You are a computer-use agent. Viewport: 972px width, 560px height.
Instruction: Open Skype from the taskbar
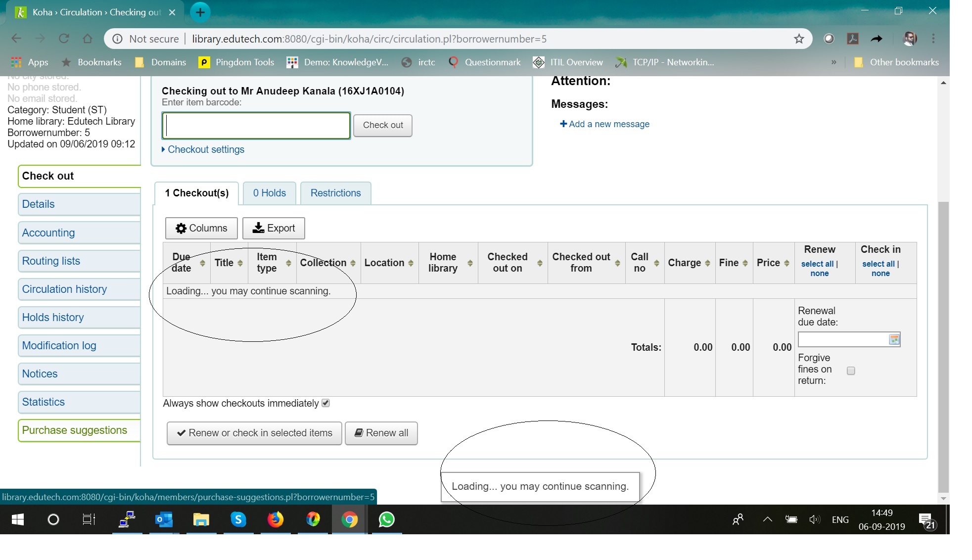click(238, 519)
